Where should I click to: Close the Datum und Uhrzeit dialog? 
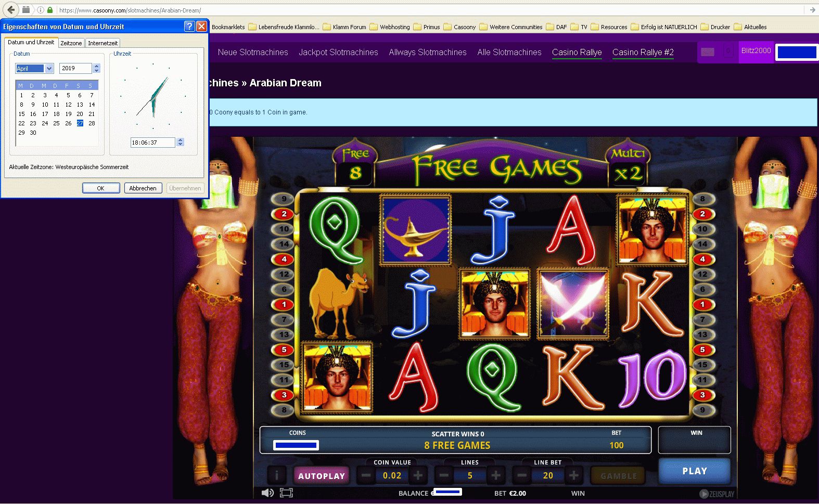(x=201, y=26)
